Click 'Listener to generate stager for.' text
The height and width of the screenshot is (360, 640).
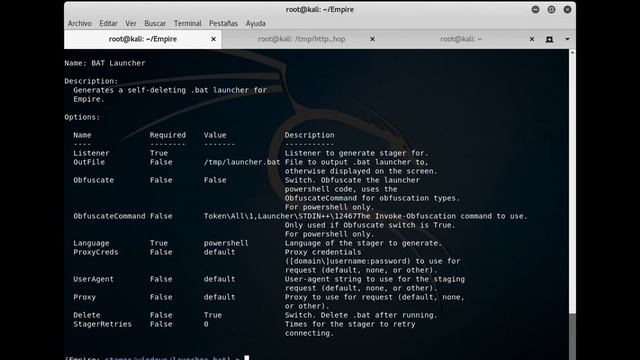click(356, 153)
